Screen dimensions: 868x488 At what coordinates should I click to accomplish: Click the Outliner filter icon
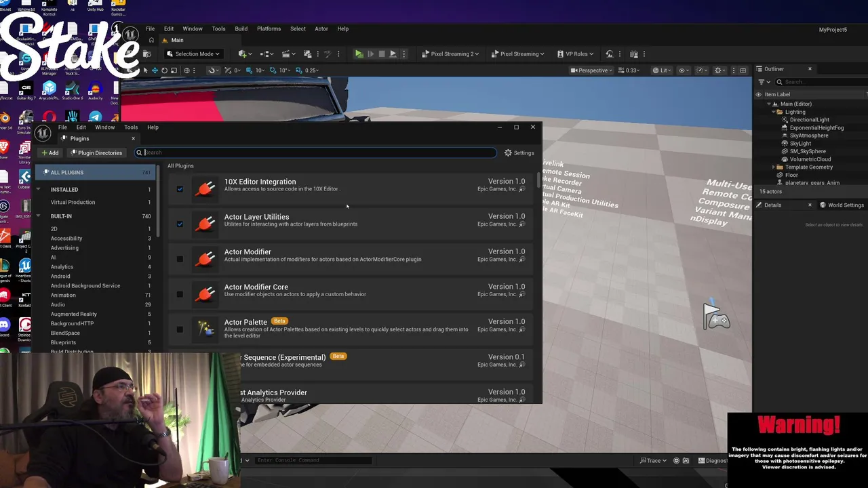762,82
